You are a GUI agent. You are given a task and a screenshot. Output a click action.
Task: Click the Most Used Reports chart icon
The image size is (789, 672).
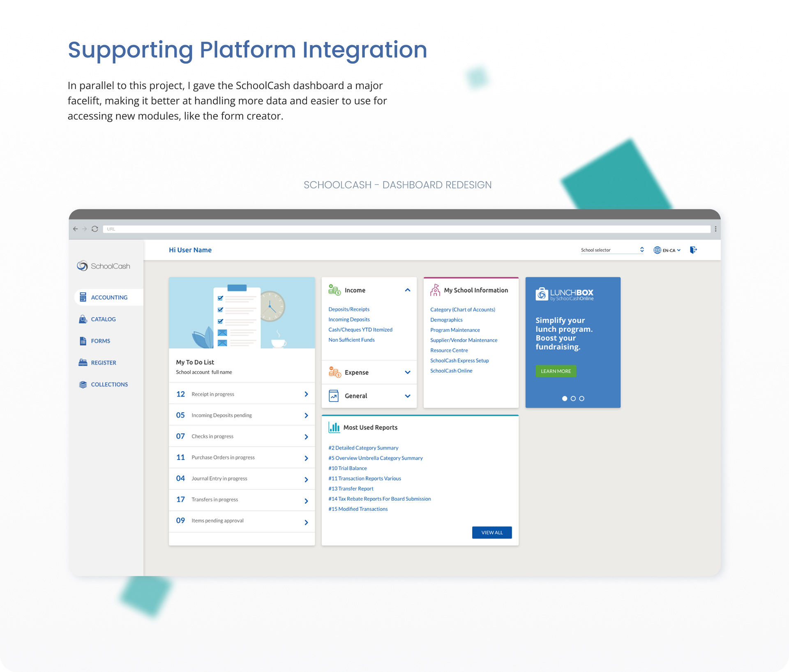coord(334,427)
